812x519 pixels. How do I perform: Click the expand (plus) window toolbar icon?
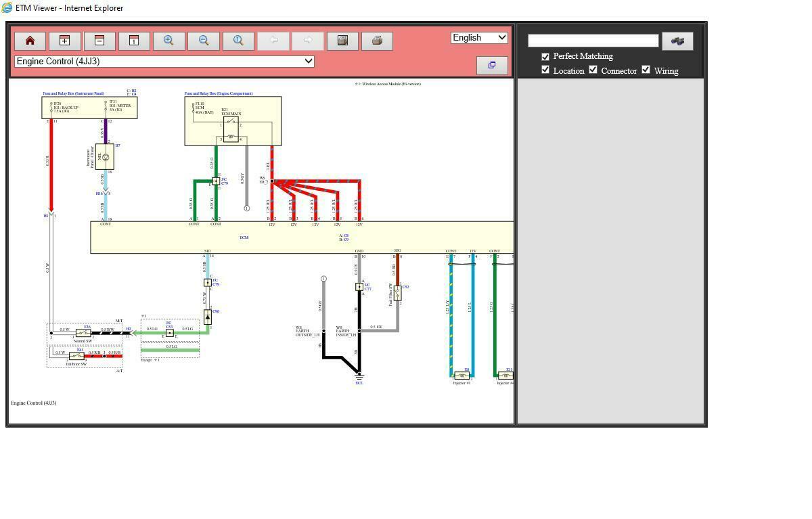(x=64, y=41)
